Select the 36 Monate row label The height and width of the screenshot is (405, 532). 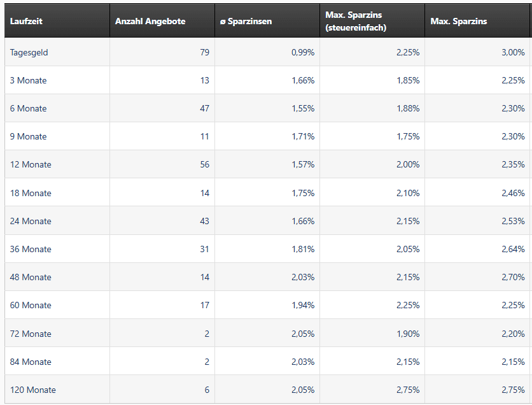[31, 249]
